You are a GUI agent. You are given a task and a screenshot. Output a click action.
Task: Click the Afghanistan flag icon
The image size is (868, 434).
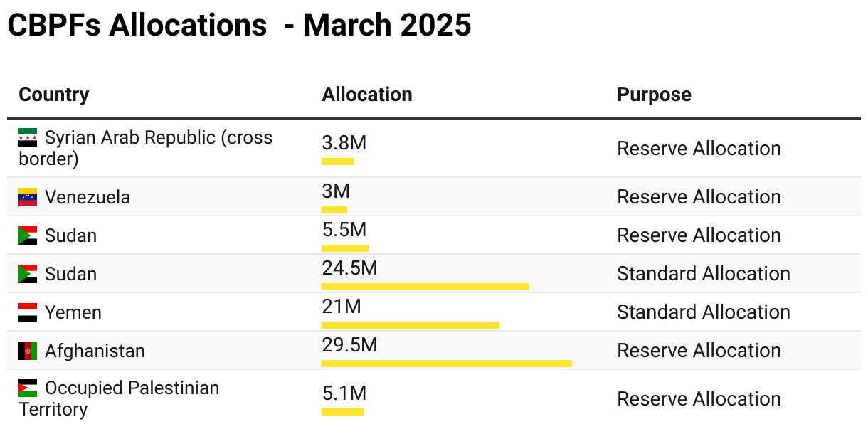click(x=28, y=351)
